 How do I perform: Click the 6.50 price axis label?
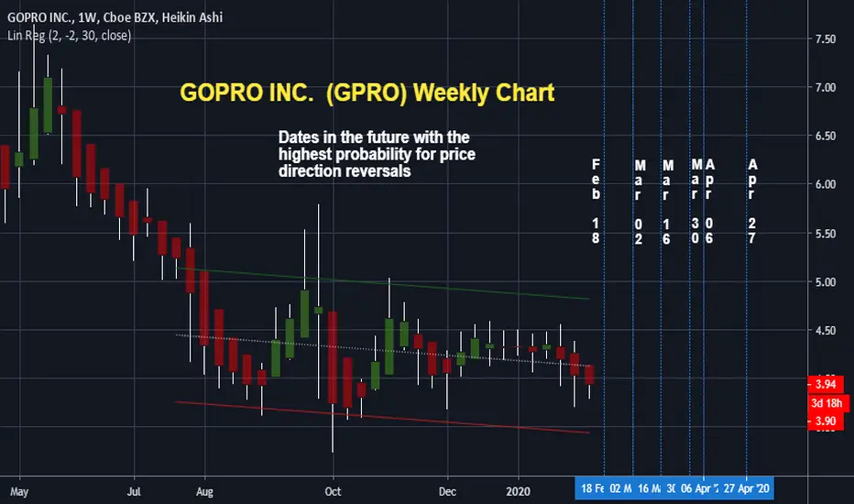pyautogui.click(x=825, y=136)
